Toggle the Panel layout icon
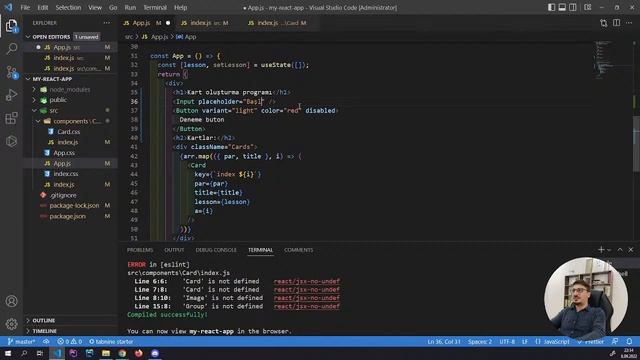This screenshot has width=640, height=360. (x=562, y=7)
